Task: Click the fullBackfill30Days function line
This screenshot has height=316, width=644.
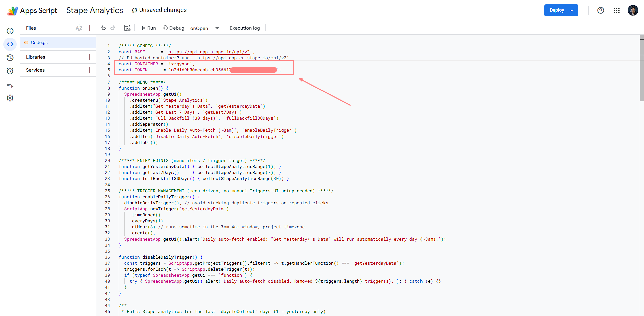Action: tap(204, 179)
